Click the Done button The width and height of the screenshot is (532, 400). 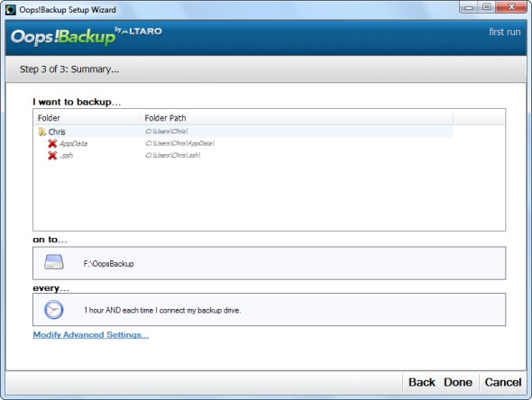coord(458,382)
